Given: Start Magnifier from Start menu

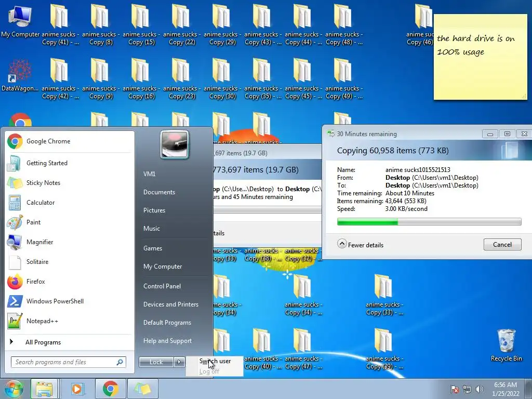Looking at the screenshot, I should (70, 242).
